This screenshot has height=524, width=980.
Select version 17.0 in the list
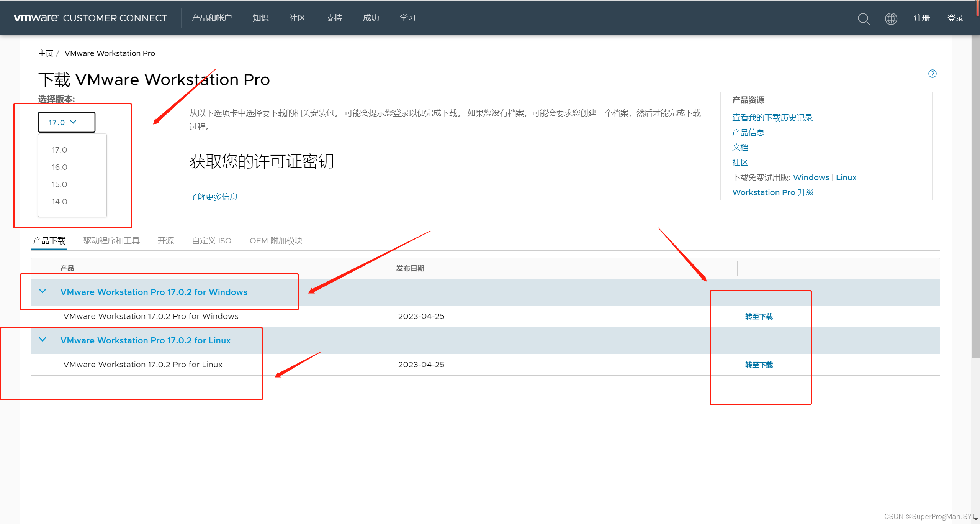(x=59, y=150)
